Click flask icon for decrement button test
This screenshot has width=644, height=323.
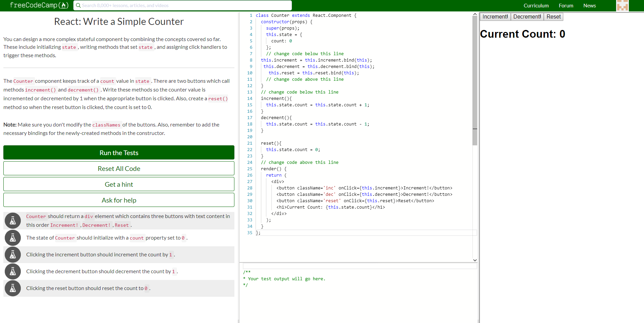pos(13,272)
